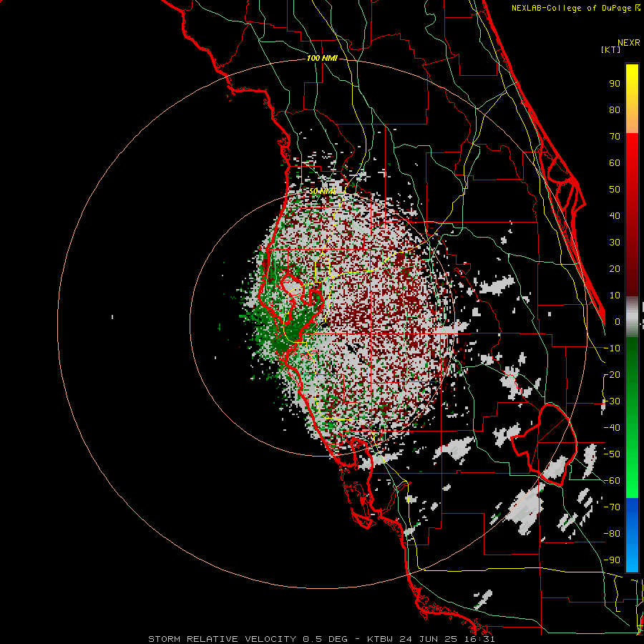Click the -80 scale label
Viewport: 644px width, 644px height.
tap(613, 534)
